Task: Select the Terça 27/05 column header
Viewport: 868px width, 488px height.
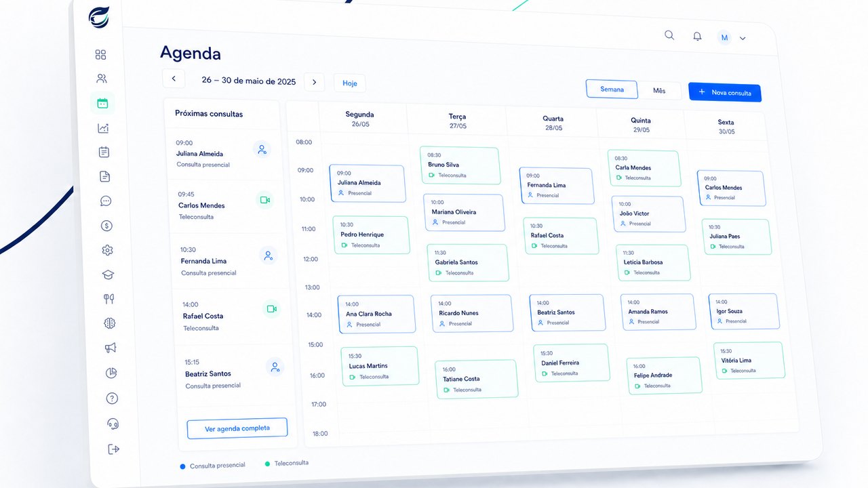Action: [457, 121]
